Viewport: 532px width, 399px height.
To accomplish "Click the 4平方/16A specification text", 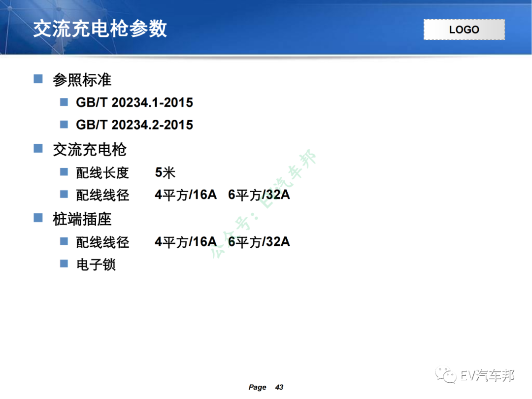I will [186, 195].
